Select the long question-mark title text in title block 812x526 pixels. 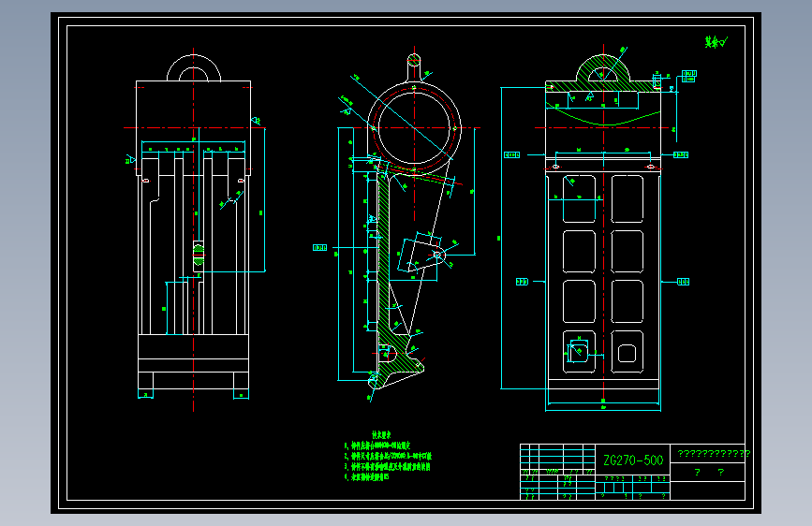[714, 454]
